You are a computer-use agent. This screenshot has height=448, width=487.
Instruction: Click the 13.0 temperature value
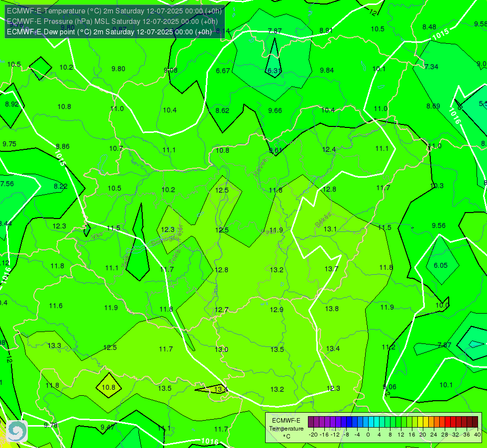pos(221,349)
